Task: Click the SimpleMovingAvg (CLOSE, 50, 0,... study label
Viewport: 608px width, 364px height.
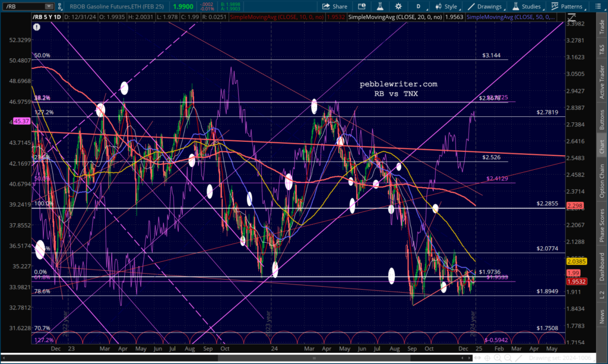Action: [x=511, y=17]
